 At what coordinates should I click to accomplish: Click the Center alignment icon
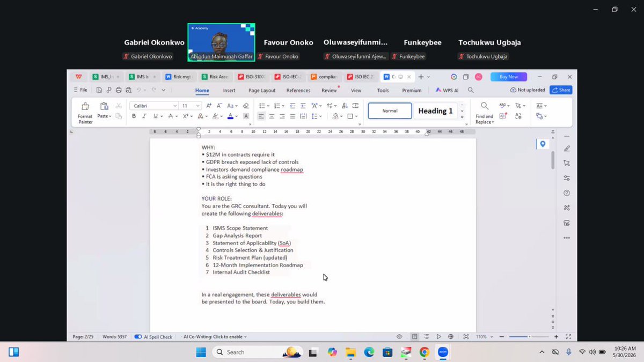pyautogui.click(x=272, y=116)
